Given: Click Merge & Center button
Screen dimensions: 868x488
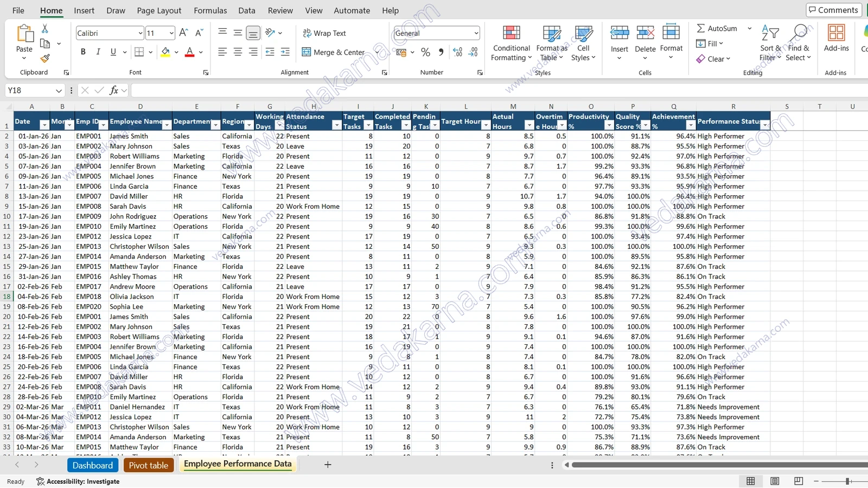Looking at the screenshot, I should pos(334,52).
